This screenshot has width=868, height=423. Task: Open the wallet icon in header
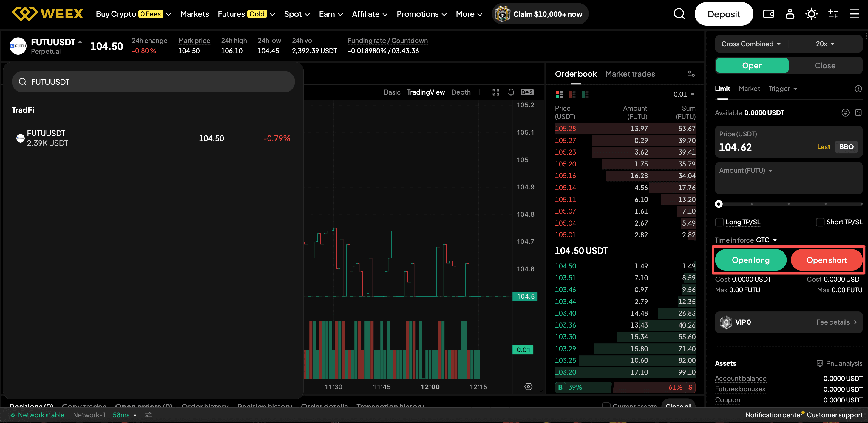(x=768, y=14)
